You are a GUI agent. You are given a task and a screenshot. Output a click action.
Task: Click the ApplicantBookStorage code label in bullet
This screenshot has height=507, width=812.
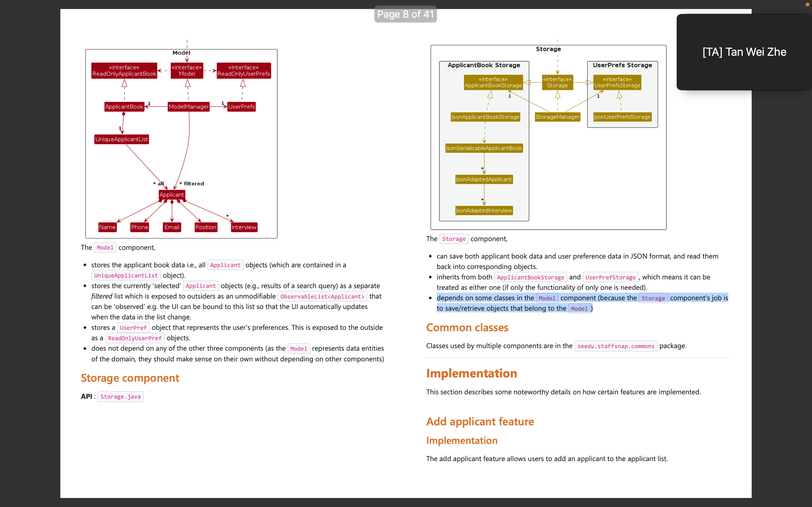(530, 277)
